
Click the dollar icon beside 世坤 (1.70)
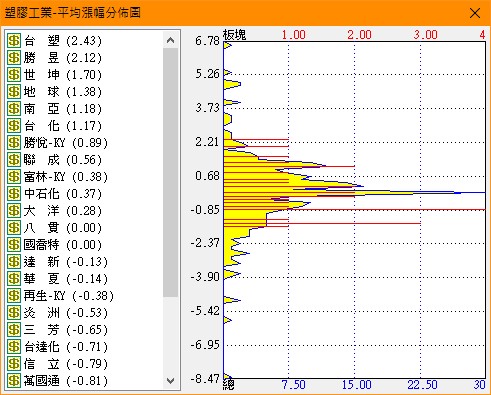(x=14, y=75)
